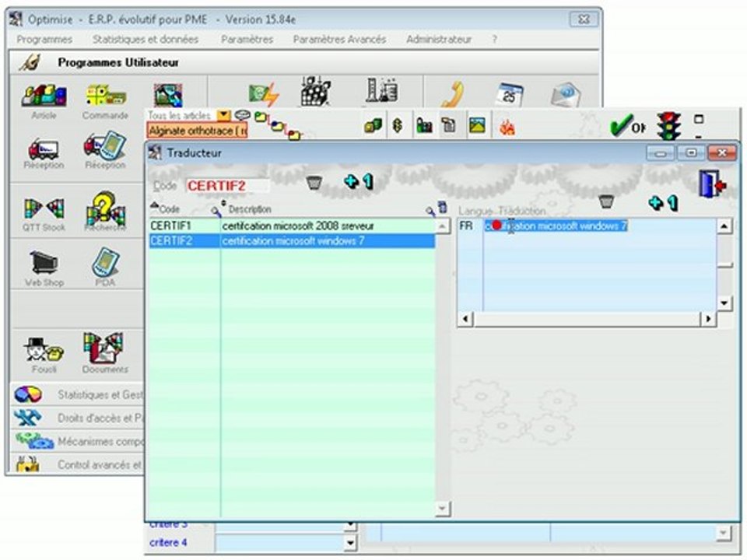Open the Statistiques et données menu
Viewport: 747px width, 560px height.
coord(146,40)
